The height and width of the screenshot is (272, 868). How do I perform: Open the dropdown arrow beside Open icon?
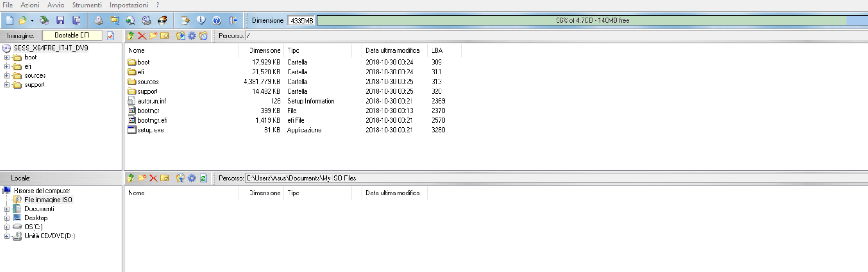pos(32,20)
